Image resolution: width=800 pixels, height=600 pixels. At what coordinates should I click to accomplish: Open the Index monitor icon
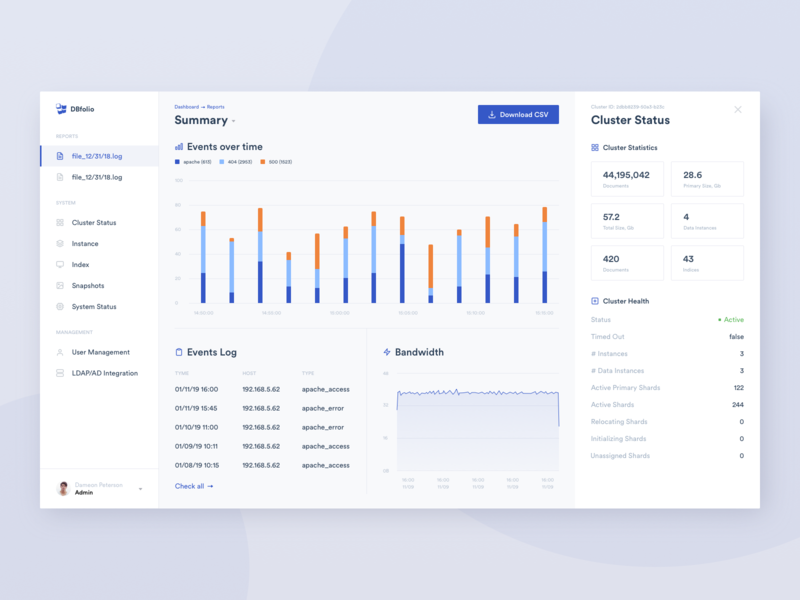tap(60, 264)
